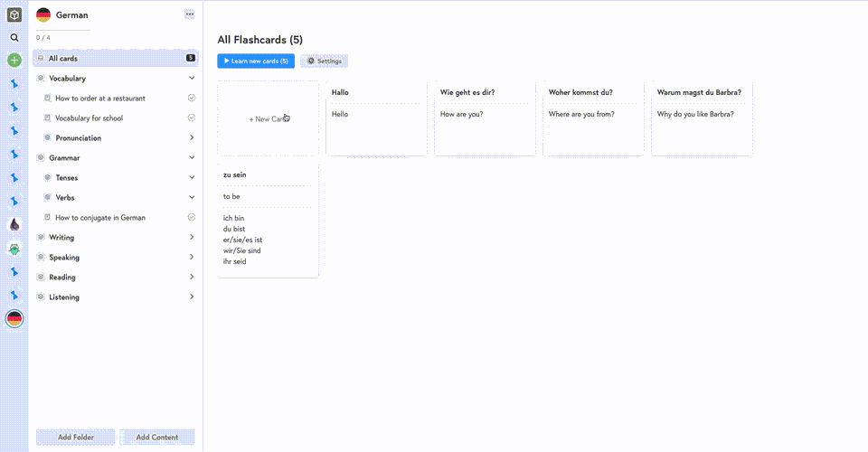Expand the Writing folder chevron

tap(192, 238)
